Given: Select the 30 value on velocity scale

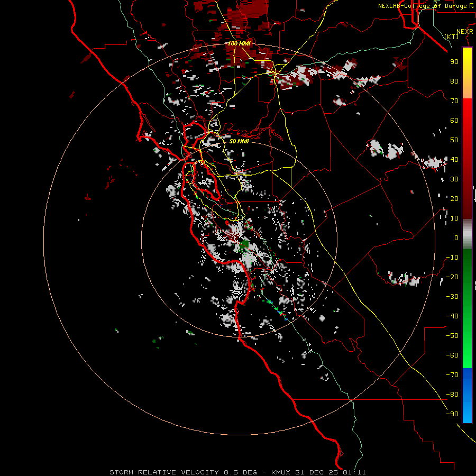Looking at the screenshot, I should 454,179.
